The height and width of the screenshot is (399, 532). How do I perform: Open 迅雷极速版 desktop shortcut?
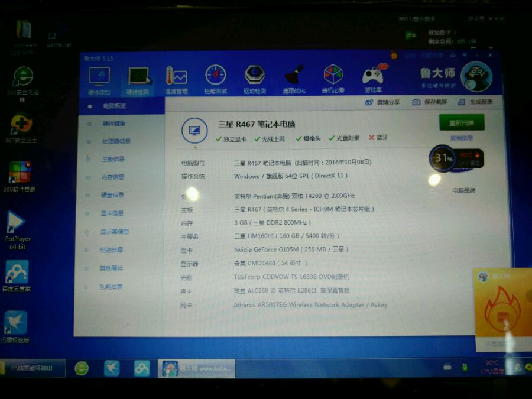click(x=15, y=327)
